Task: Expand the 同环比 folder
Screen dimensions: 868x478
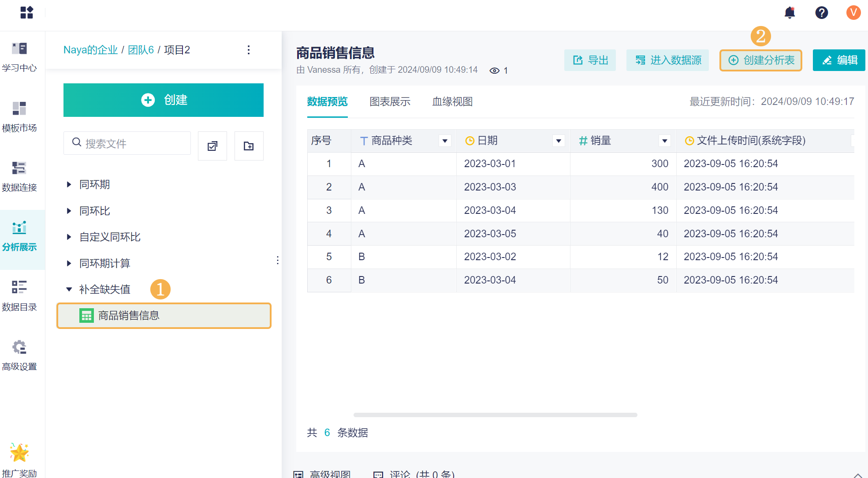Action: [x=69, y=211]
